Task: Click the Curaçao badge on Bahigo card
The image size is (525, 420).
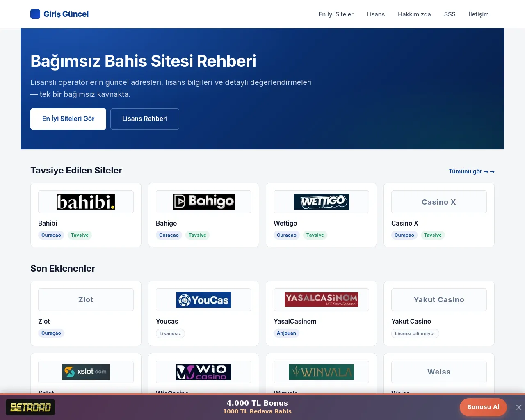Action: point(169,235)
